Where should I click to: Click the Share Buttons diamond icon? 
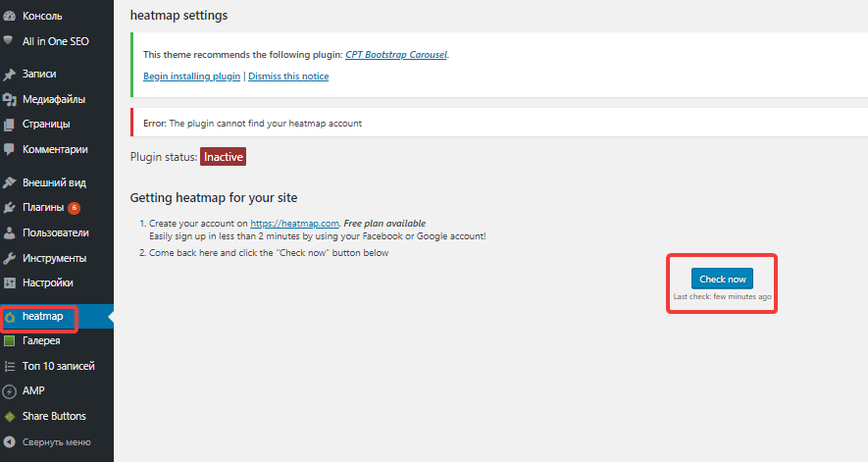point(9,417)
